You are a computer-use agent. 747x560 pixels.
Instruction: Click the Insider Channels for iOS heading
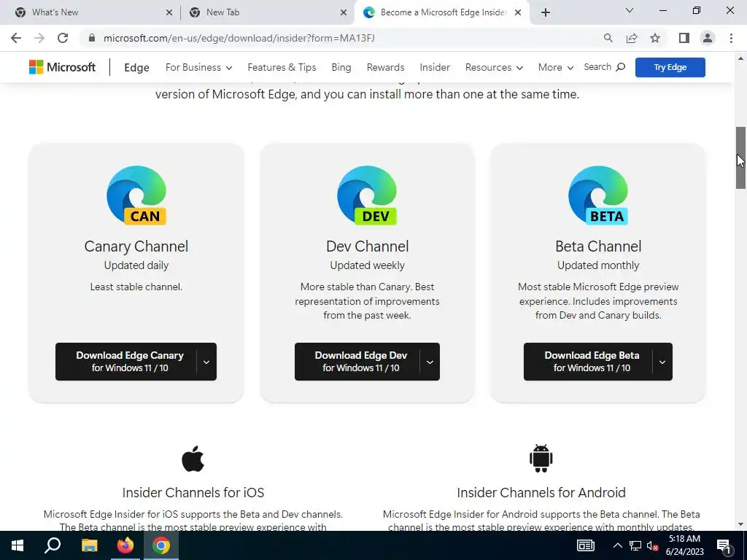[193, 492]
